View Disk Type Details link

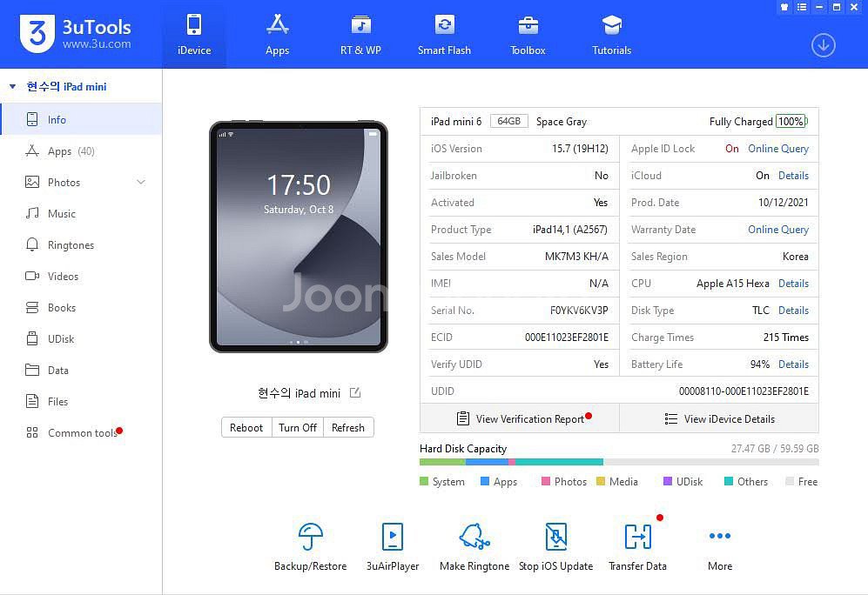(793, 311)
